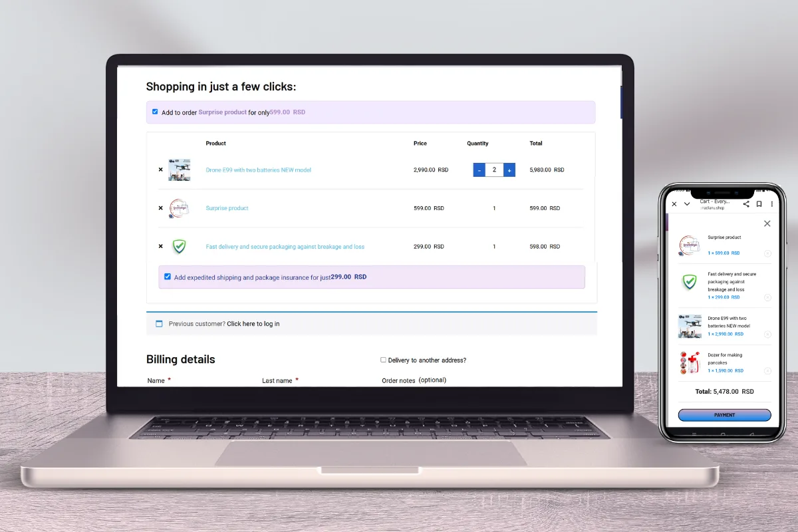Decrease drone quantity with minus button
The image size is (798, 532).
[x=479, y=170]
